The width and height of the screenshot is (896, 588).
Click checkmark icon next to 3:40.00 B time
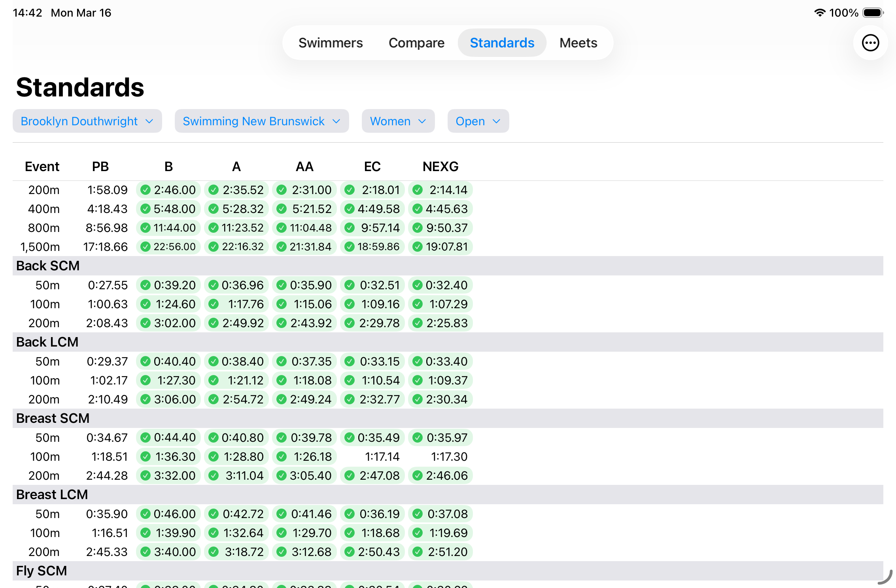[146, 552]
